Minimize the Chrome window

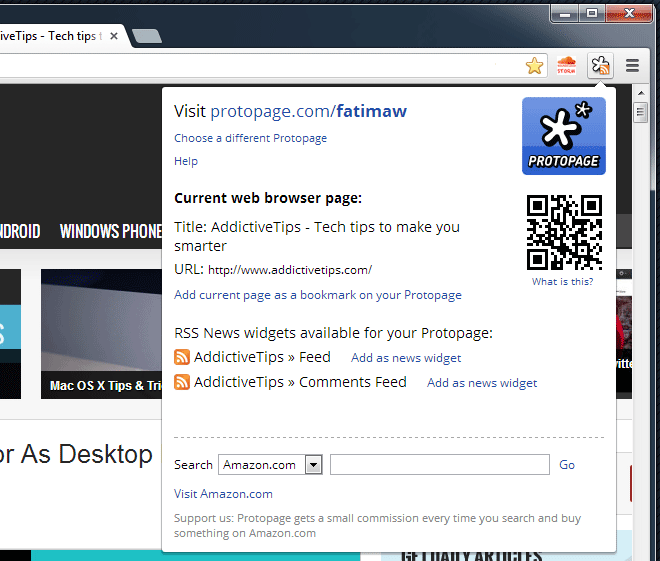[564, 14]
